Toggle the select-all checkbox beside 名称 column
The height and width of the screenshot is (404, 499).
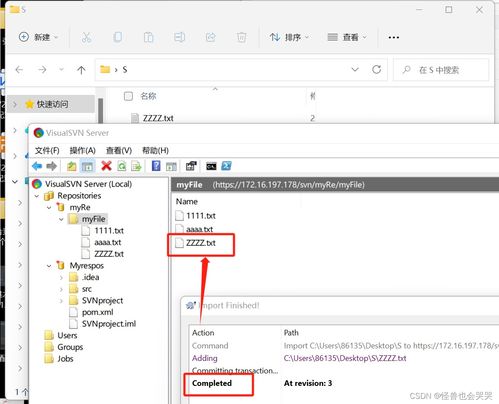tap(128, 96)
